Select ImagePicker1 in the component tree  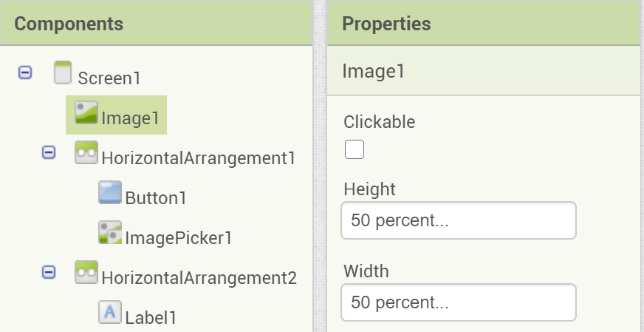click(x=178, y=238)
